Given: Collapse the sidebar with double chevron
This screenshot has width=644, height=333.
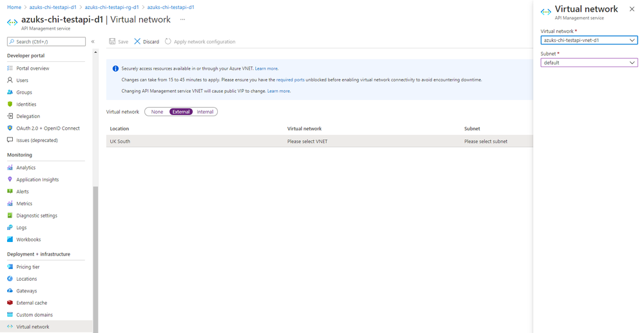Looking at the screenshot, I should point(93,41).
